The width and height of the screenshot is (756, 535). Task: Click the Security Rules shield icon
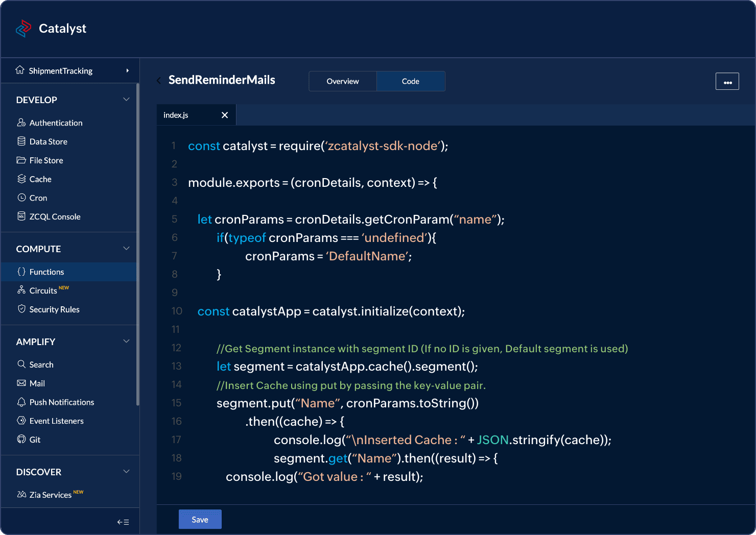tap(21, 309)
